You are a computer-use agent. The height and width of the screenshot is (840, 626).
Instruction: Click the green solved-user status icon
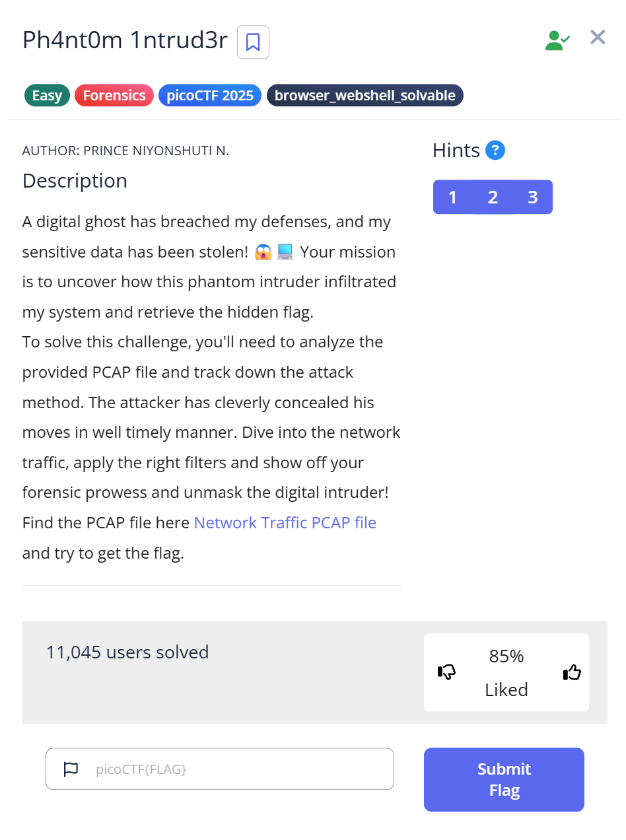pyautogui.click(x=557, y=40)
